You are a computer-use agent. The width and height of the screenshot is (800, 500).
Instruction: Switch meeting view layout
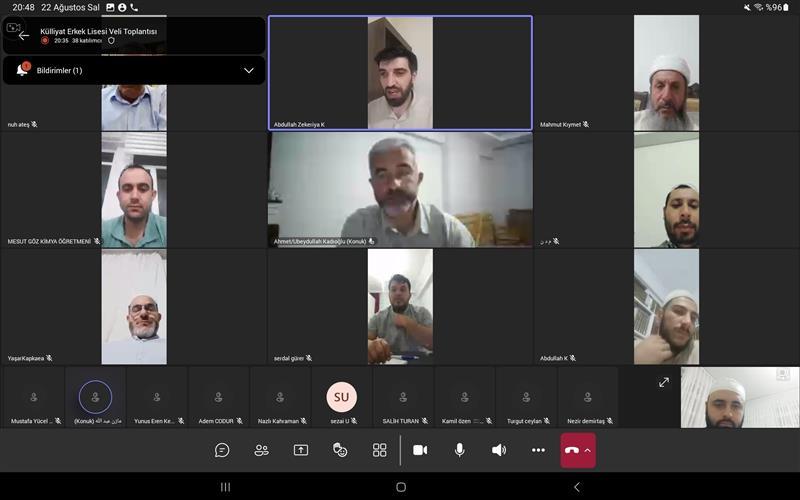point(380,450)
